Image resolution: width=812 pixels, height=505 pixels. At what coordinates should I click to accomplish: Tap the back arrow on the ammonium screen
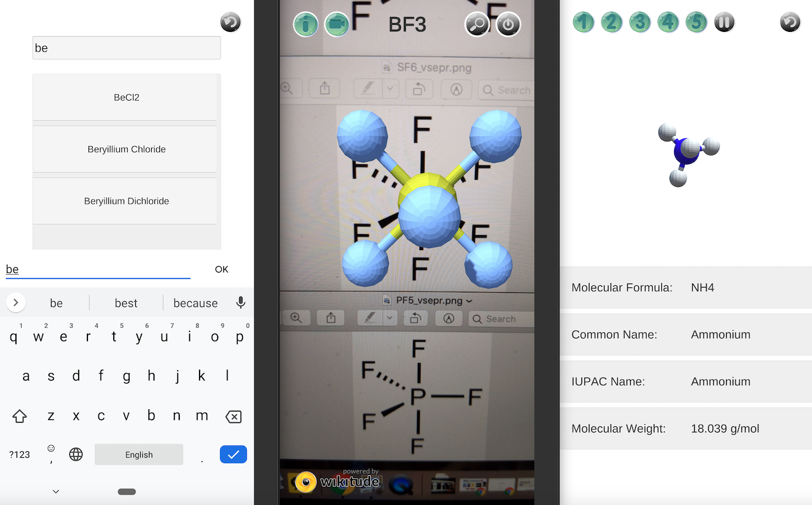point(790,23)
